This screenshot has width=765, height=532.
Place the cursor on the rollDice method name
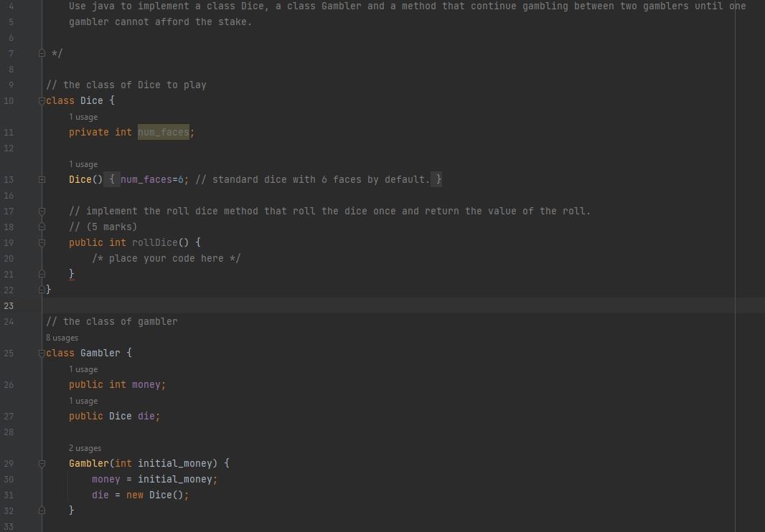click(x=154, y=242)
